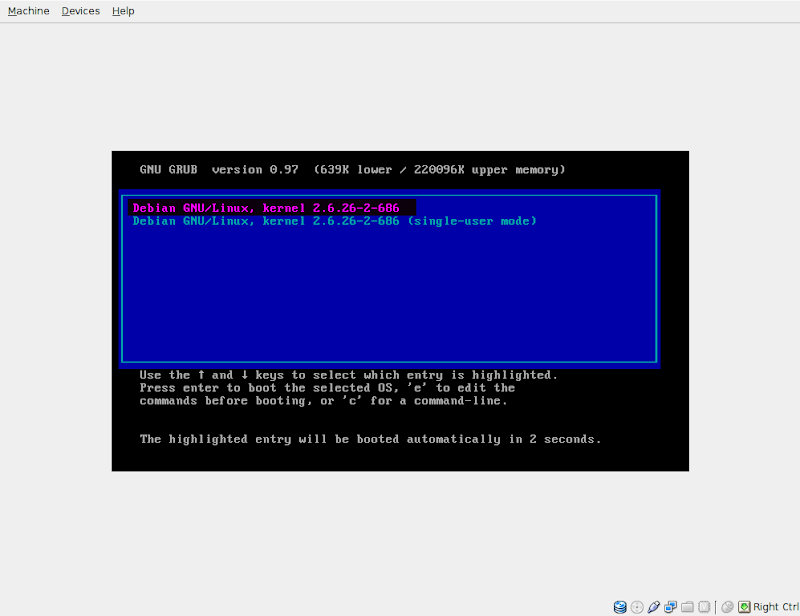This screenshot has width=800, height=616.
Task: Click the 'booted automatically in 2 seconds' line
Action: (370, 439)
